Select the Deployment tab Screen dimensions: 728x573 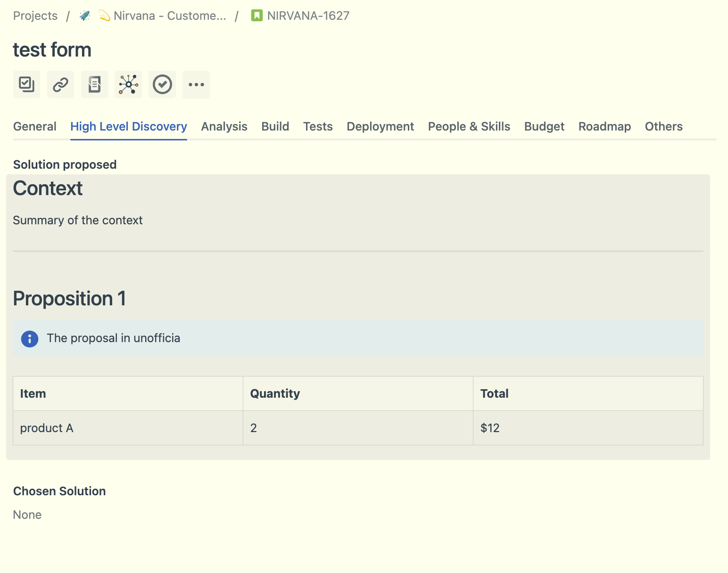[380, 126]
